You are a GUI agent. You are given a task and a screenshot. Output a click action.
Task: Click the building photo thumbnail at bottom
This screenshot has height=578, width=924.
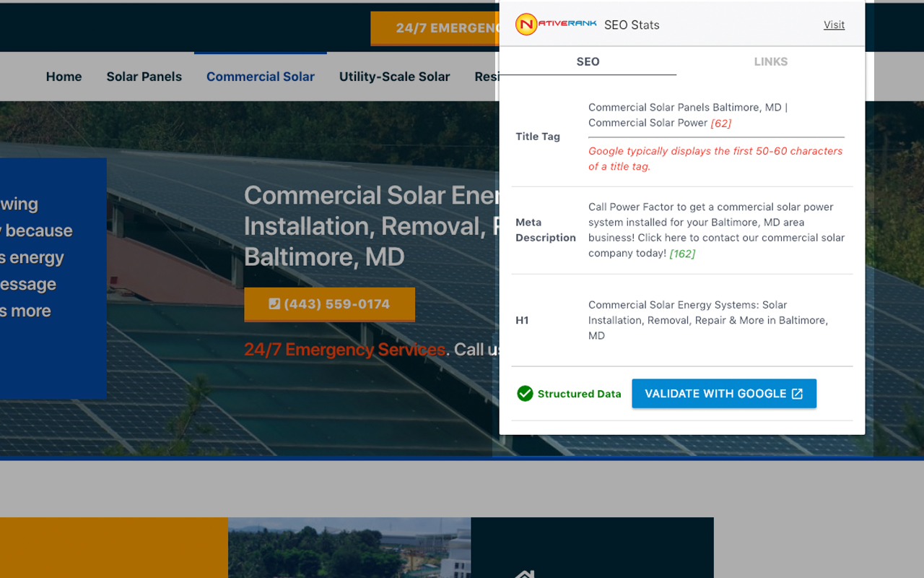click(x=349, y=548)
